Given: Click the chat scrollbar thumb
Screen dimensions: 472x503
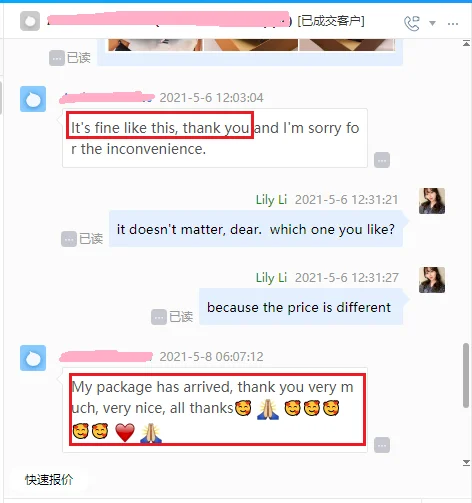Looking at the screenshot, I should pos(466,375).
